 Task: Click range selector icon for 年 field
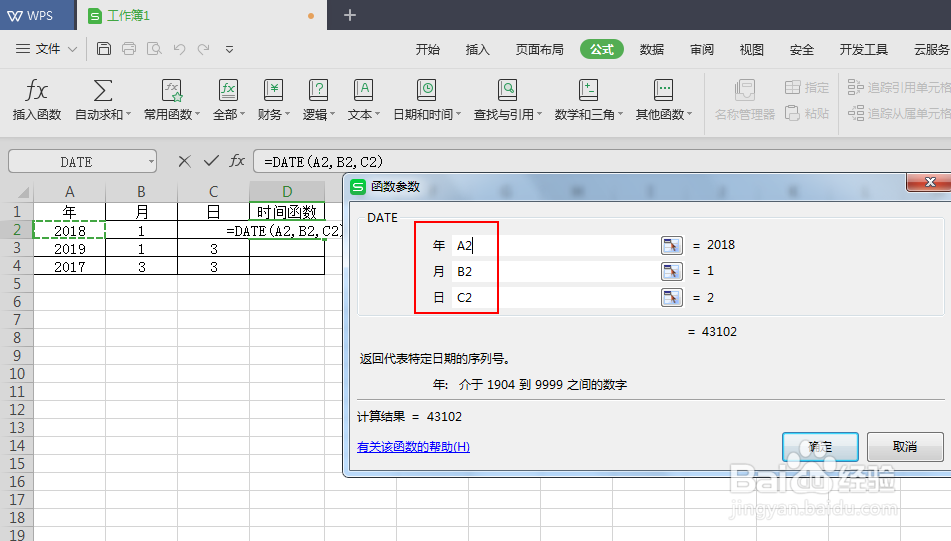point(671,246)
